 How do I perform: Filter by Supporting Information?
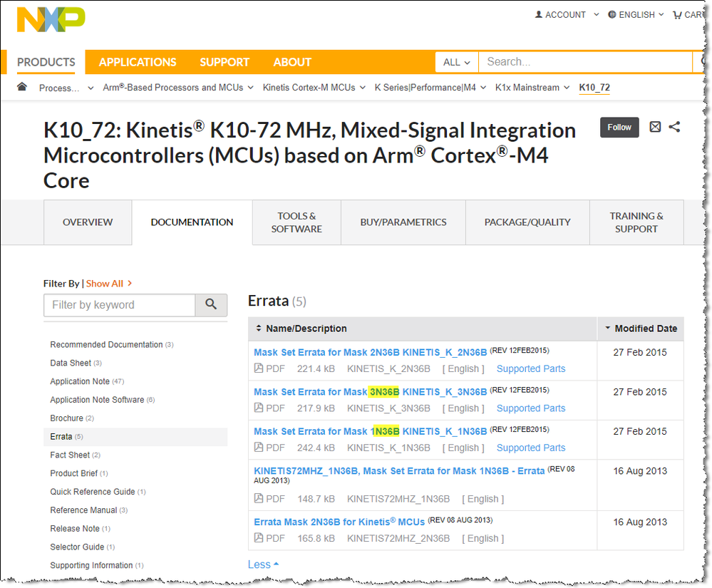(x=97, y=565)
